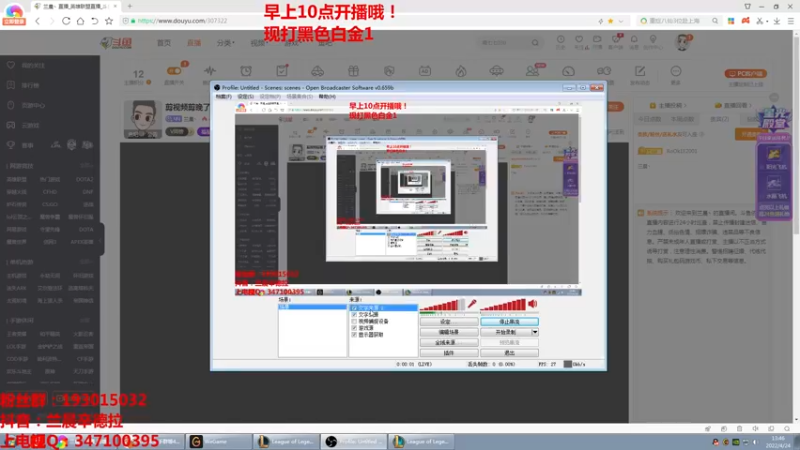
Task: Open the gamepad cloud-game sidebar icon
Action: 11,125
